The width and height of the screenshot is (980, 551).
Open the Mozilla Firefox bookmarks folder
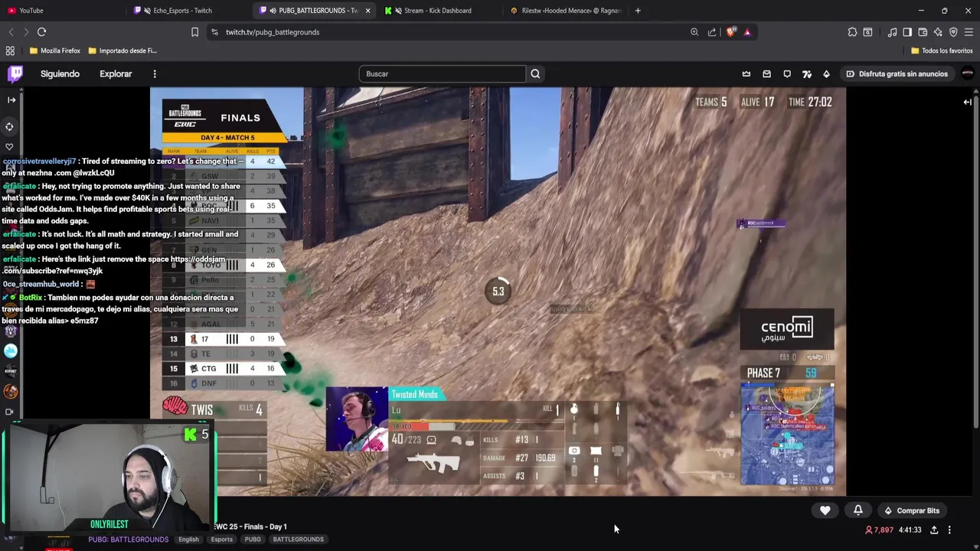click(55, 51)
